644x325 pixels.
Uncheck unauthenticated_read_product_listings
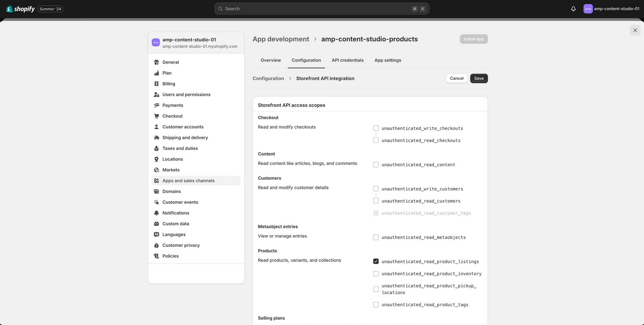376,261
